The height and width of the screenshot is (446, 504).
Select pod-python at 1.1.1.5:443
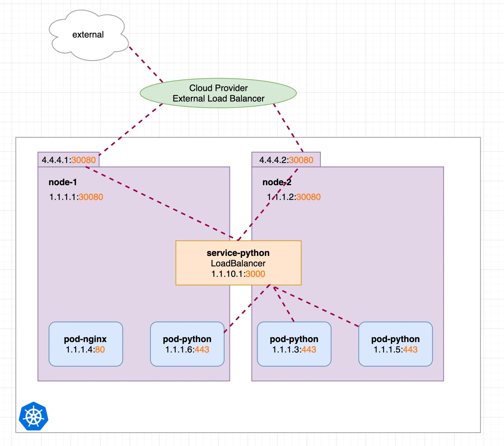(x=396, y=344)
